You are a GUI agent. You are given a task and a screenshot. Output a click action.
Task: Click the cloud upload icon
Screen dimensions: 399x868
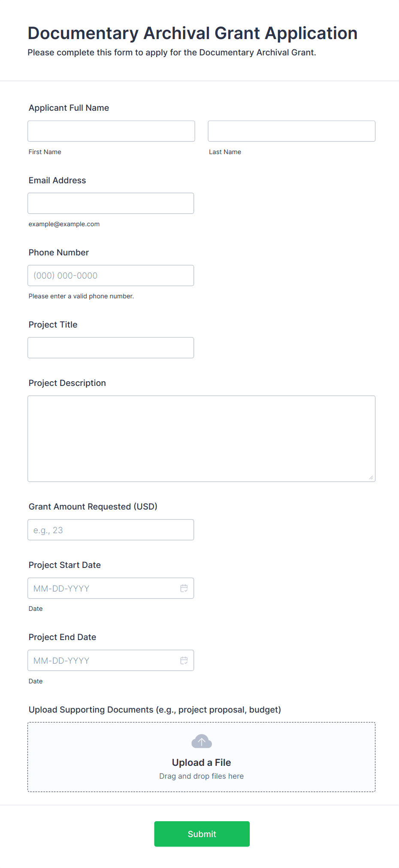(201, 741)
